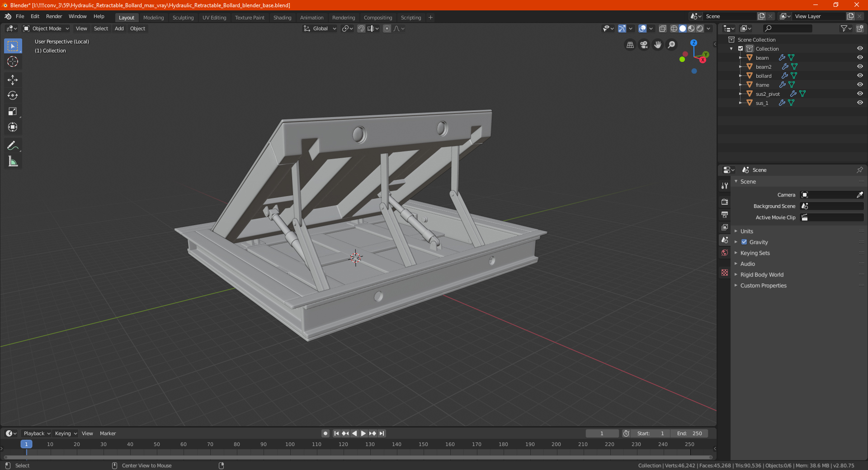868x470 pixels.
Task: Uncheck the Collection exclude checkbox
Action: pos(741,48)
